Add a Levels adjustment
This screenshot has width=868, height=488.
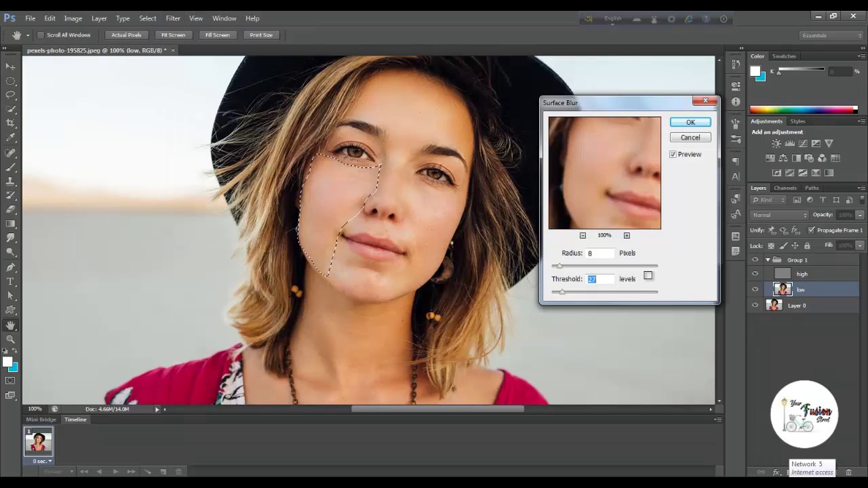pyautogui.click(x=790, y=144)
